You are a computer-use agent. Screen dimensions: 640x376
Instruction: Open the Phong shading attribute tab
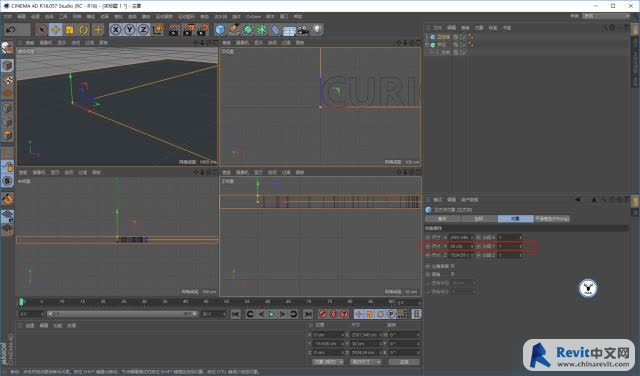(x=552, y=219)
